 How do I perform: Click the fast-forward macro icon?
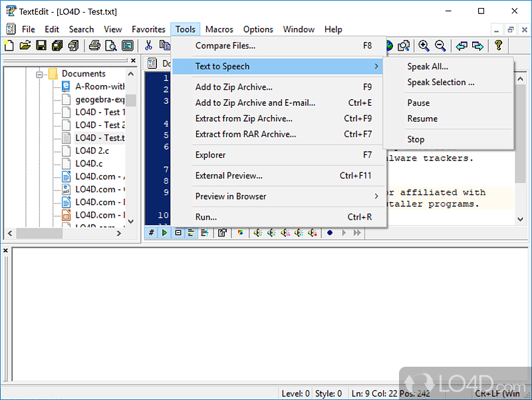[357, 232]
